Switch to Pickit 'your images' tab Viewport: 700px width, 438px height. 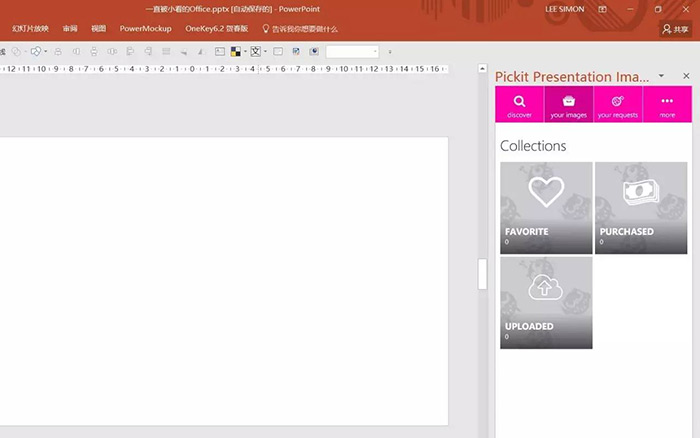pyautogui.click(x=568, y=104)
